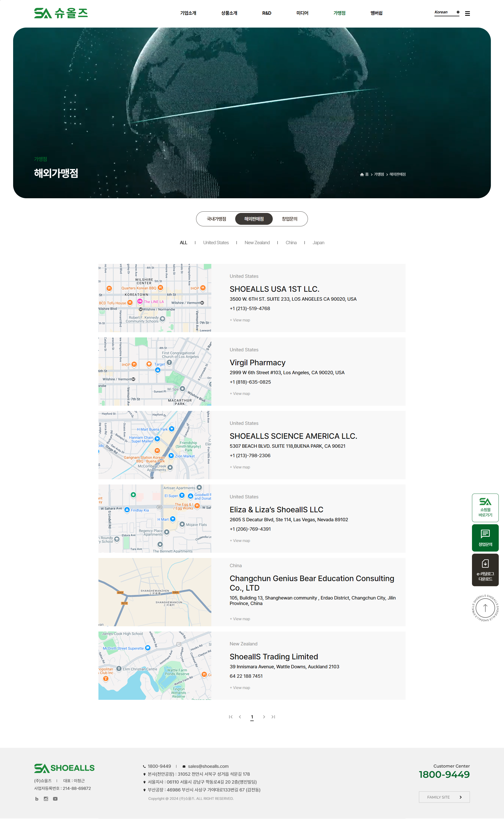Click the Customer Center 1800-9449 number
Viewport: 504px width, 819px height.
(444, 775)
